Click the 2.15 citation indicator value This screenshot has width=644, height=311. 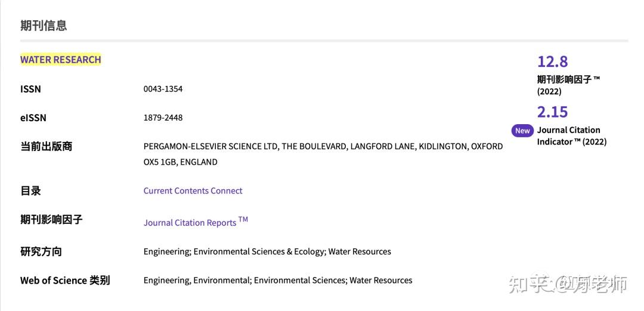[552, 112]
